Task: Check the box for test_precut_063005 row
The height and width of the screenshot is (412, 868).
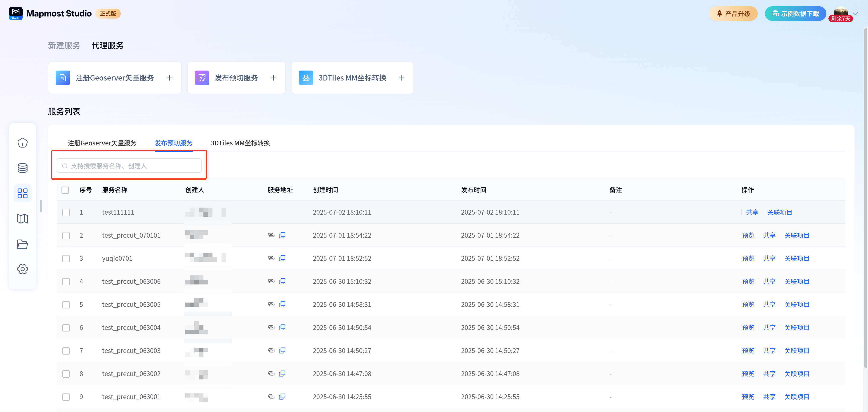Action: 66,305
